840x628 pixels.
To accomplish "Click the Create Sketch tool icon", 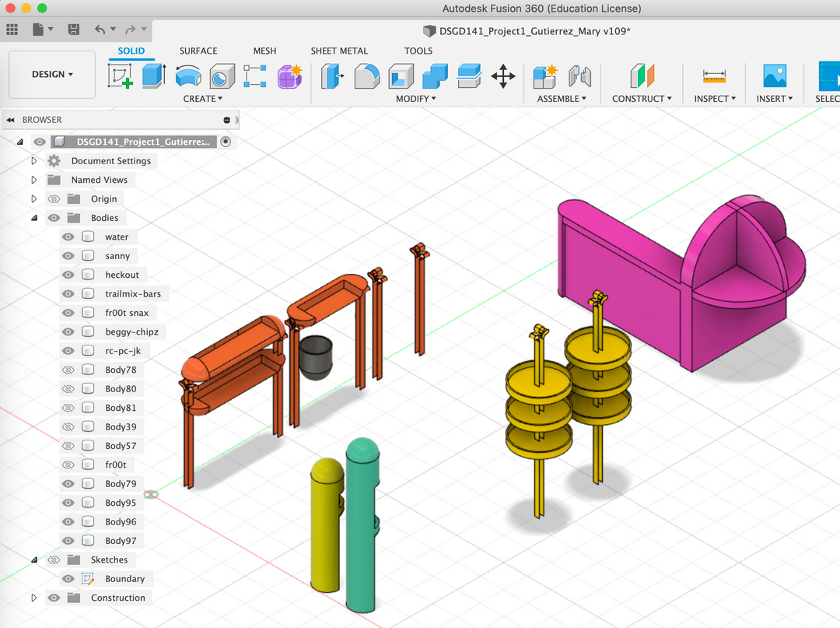I will (120, 76).
